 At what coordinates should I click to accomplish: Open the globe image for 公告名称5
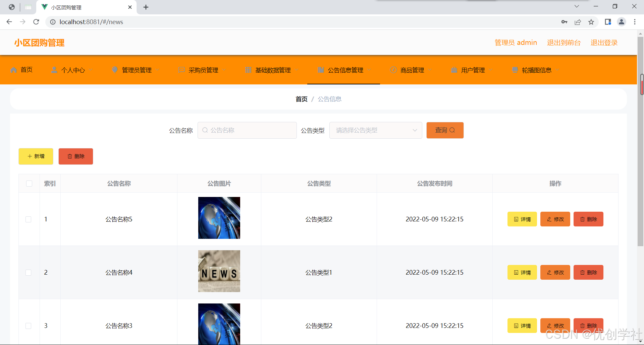[x=219, y=218]
